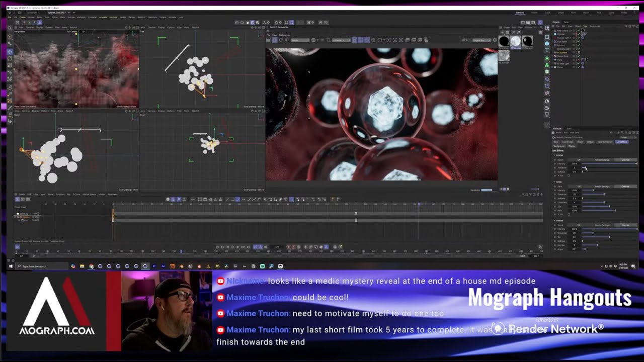Toggle the Y axis lock icon
Screen dimensions: 644x362
point(29,23)
